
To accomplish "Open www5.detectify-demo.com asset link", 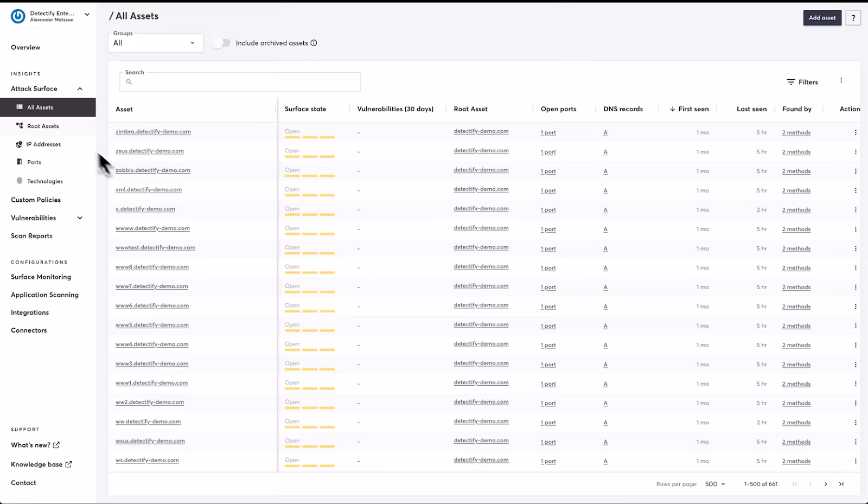I will (152, 325).
